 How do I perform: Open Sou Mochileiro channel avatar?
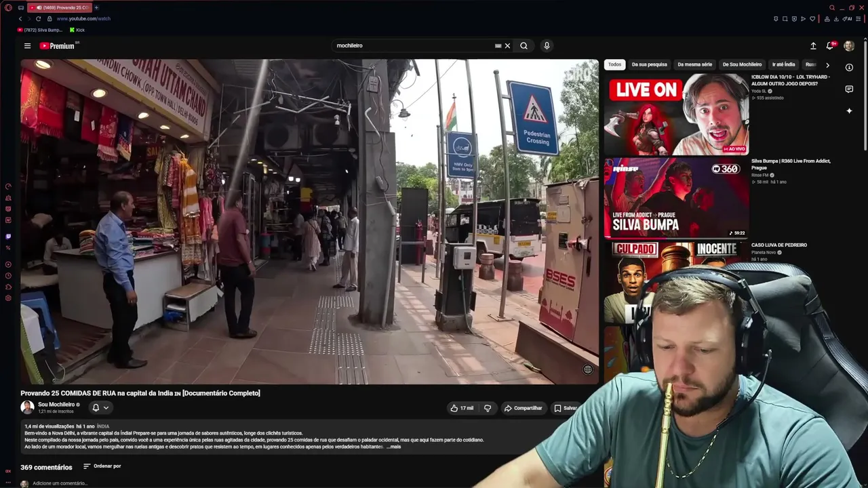[x=27, y=407]
